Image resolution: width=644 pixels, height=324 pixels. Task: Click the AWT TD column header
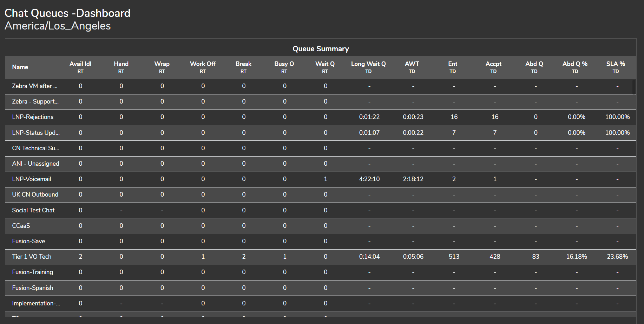coord(412,67)
